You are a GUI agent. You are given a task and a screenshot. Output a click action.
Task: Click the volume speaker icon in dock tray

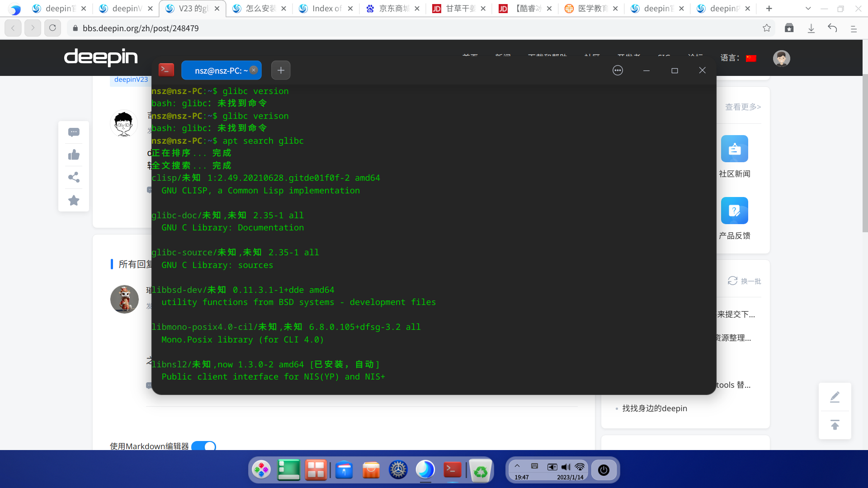point(566,467)
